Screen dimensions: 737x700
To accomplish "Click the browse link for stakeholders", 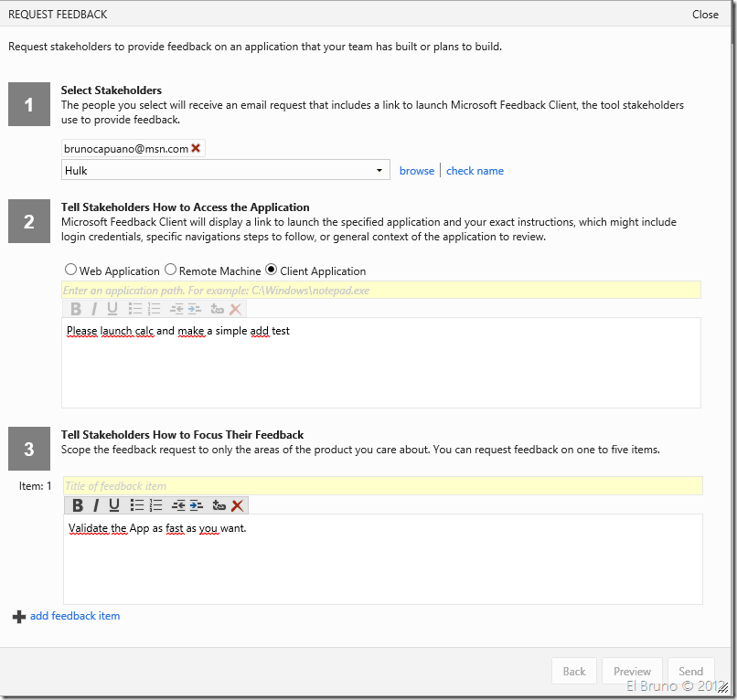I will [417, 171].
